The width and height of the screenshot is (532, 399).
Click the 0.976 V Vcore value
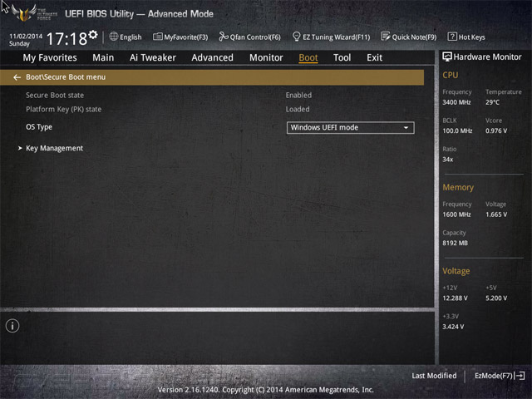tap(496, 131)
